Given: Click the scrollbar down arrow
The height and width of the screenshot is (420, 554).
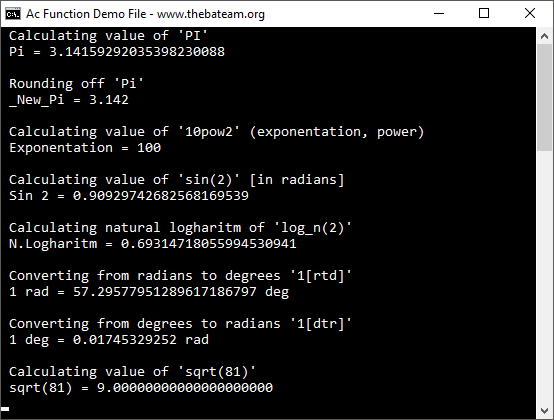Looking at the screenshot, I should tap(544, 411).
